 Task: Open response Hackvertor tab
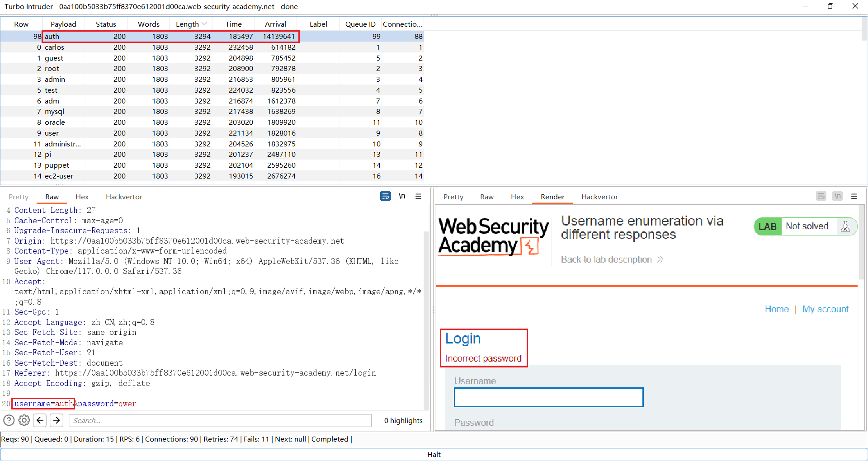point(599,197)
